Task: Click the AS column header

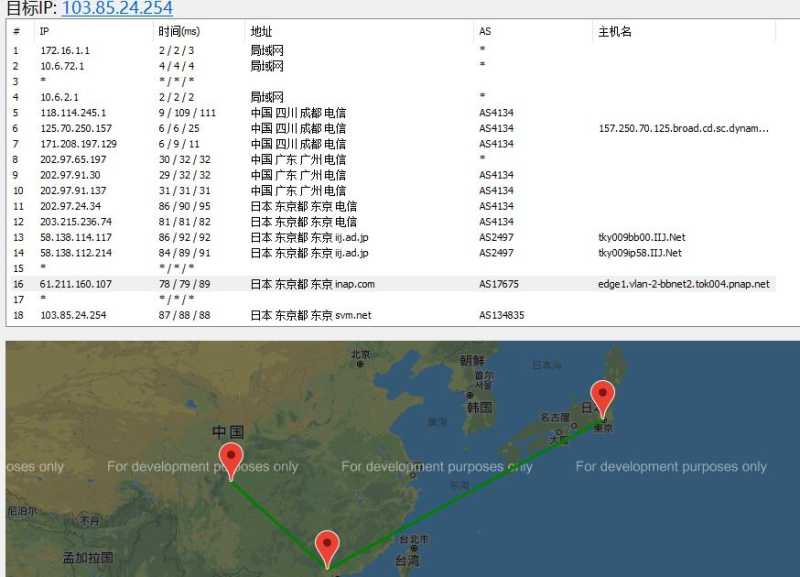Action: pyautogui.click(x=485, y=31)
